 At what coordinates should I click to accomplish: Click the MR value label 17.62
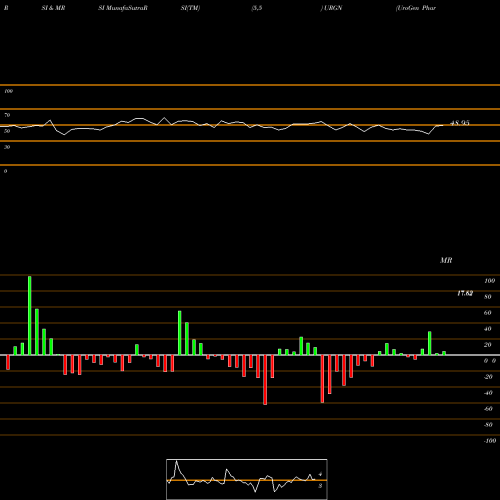click(x=465, y=293)
